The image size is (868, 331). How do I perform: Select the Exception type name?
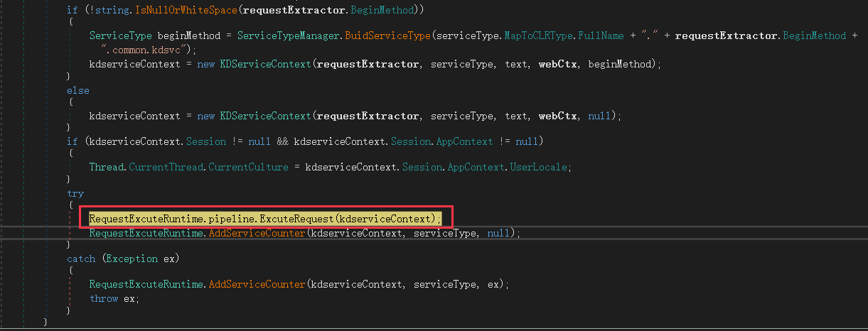click(133, 259)
